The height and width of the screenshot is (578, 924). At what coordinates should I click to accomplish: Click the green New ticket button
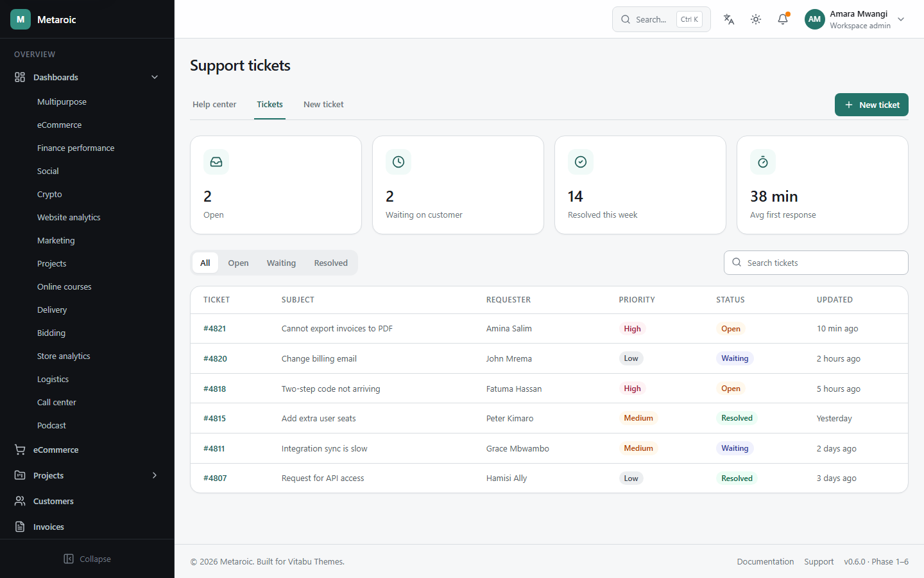point(871,105)
